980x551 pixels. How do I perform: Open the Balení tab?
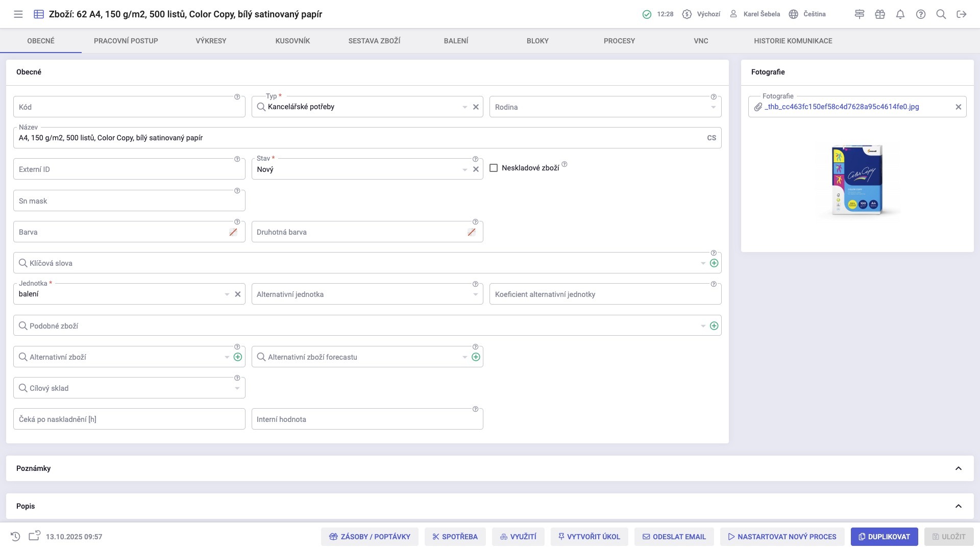tap(456, 41)
